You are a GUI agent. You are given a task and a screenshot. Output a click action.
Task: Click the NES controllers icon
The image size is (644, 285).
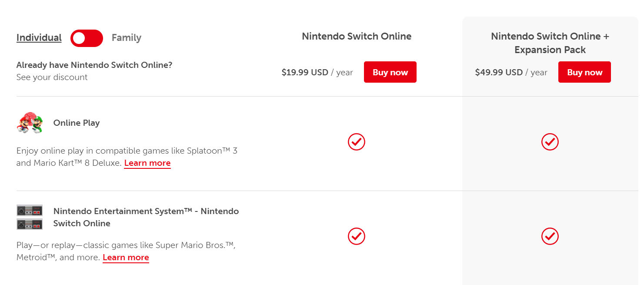click(x=30, y=217)
